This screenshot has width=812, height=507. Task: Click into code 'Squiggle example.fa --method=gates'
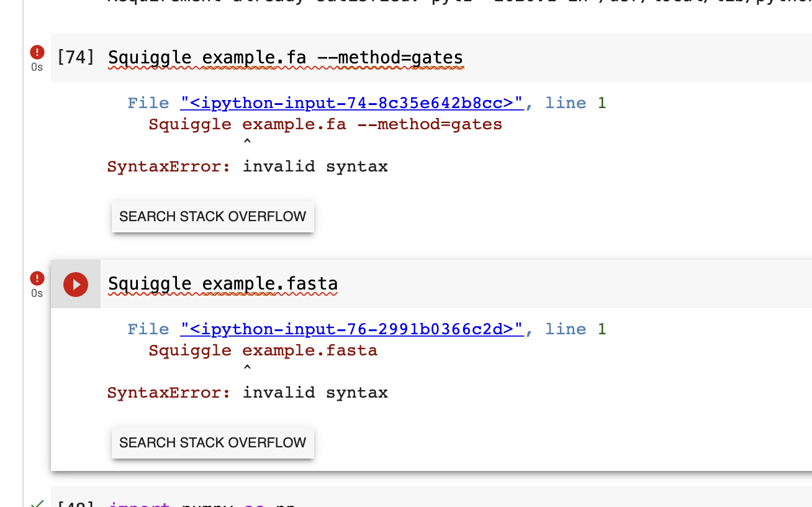coord(286,58)
